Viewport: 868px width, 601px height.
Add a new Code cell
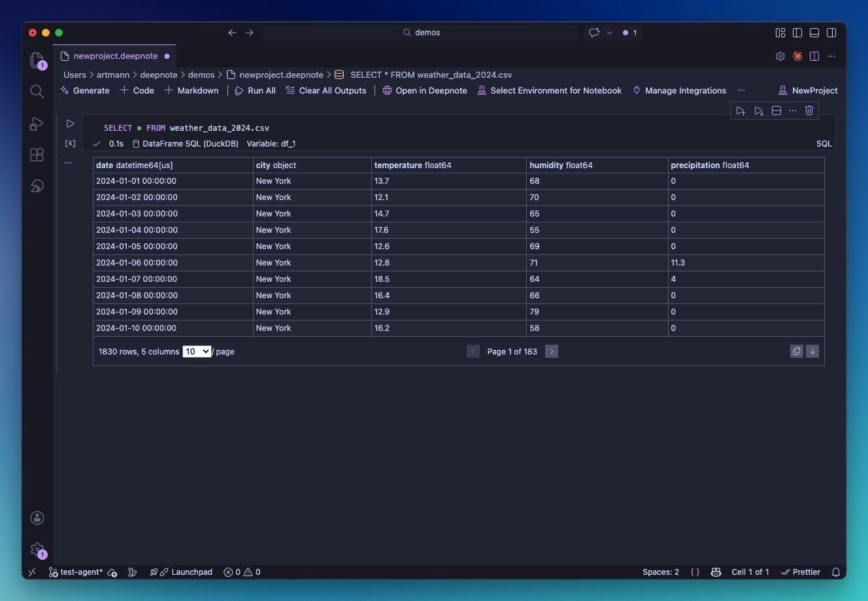click(x=137, y=91)
